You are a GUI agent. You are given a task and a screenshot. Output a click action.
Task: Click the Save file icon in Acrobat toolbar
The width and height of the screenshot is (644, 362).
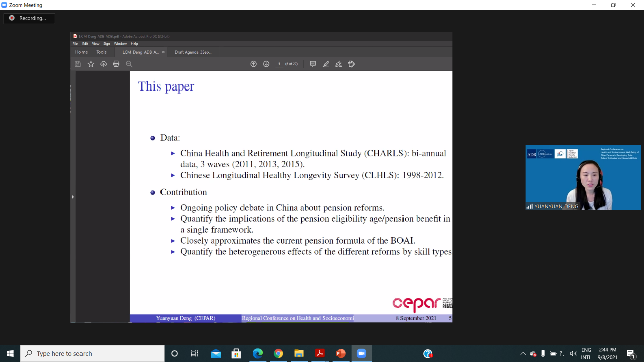(x=78, y=64)
